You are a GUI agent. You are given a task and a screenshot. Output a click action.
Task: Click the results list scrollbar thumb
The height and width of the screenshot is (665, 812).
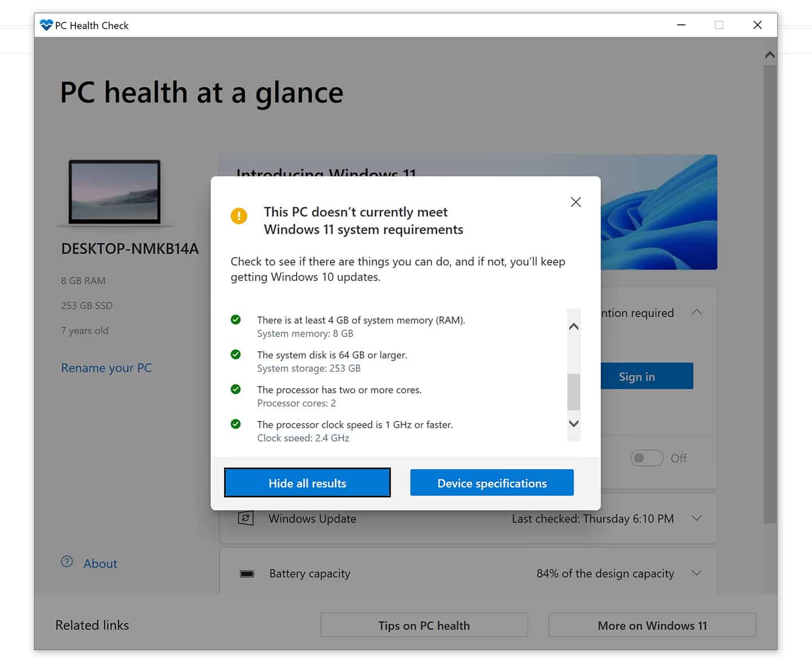[573, 392]
